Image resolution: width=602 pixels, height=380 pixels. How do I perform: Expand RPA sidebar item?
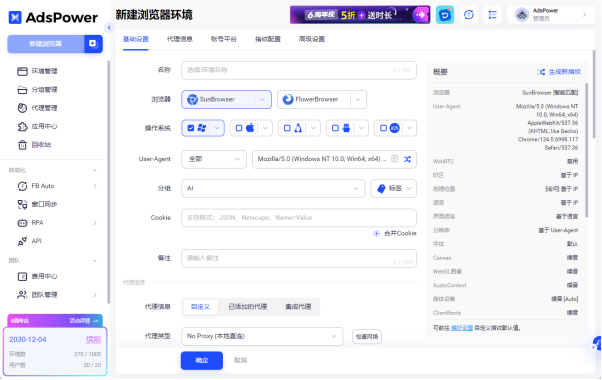(95, 223)
